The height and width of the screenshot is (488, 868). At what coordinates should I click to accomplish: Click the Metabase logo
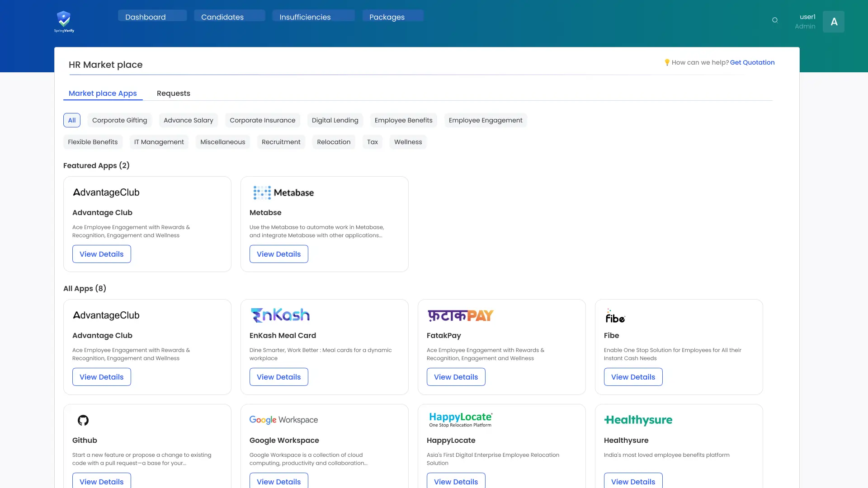[x=283, y=192]
